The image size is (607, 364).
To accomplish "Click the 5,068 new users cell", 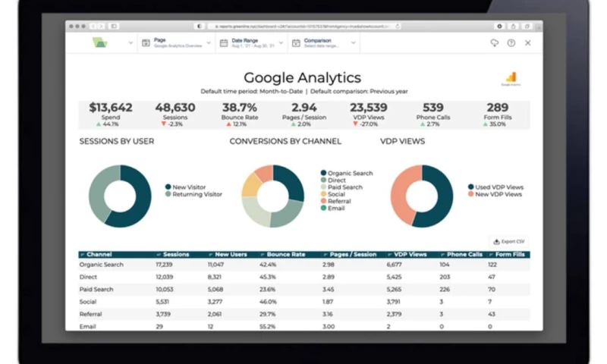I will (x=215, y=290).
